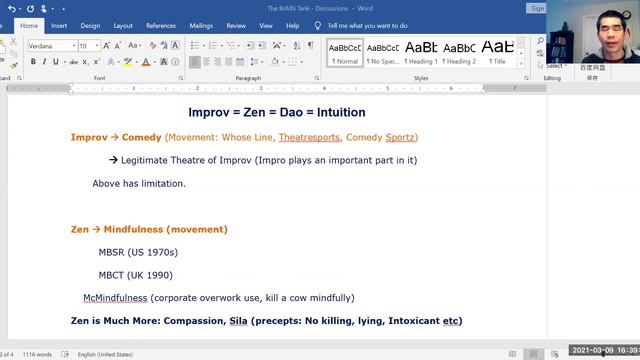Decrease font size with Shrink Font icon
The width and height of the screenshot is (640, 360).
(x=118, y=46)
